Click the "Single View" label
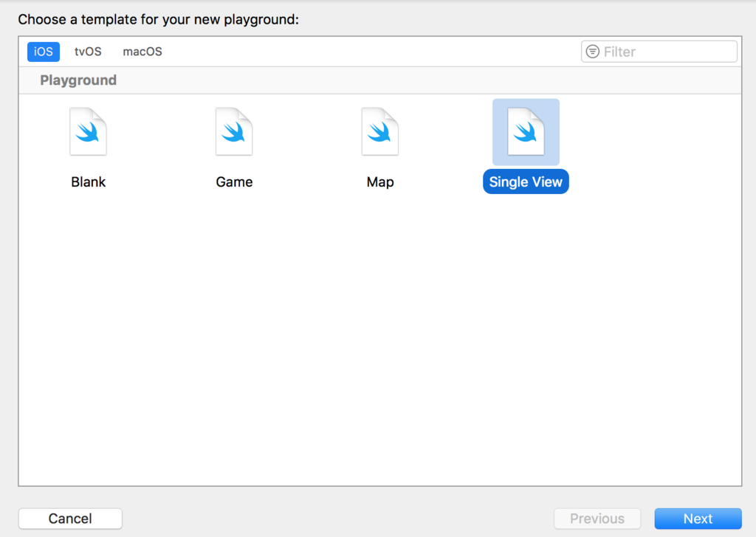 click(526, 181)
